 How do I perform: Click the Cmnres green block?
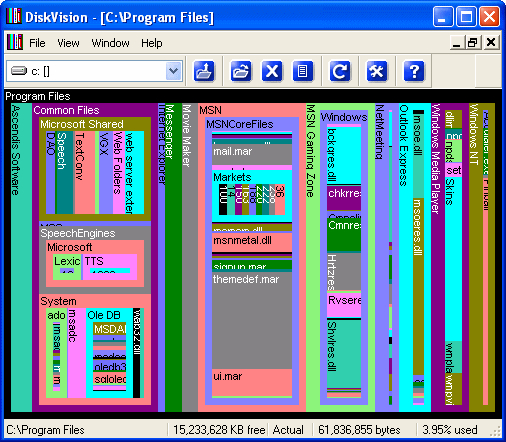[x=344, y=234]
